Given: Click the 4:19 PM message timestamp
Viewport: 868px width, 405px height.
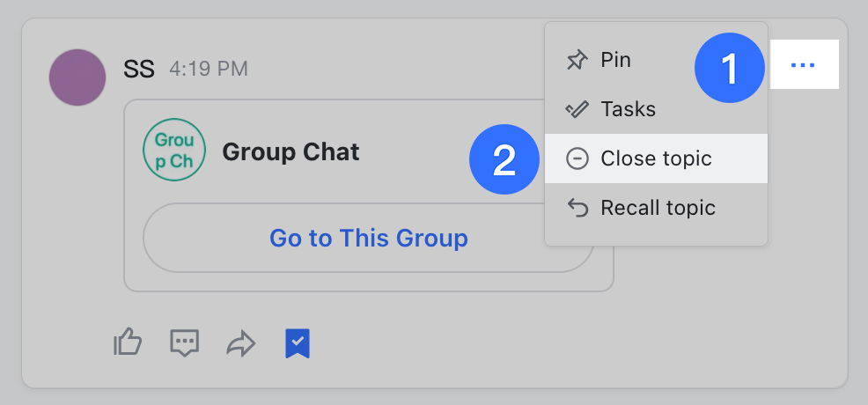Looking at the screenshot, I should (x=209, y=69).
